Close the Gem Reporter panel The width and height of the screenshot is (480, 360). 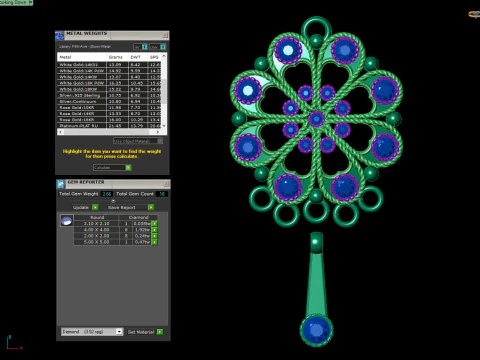tap(166, 184)
